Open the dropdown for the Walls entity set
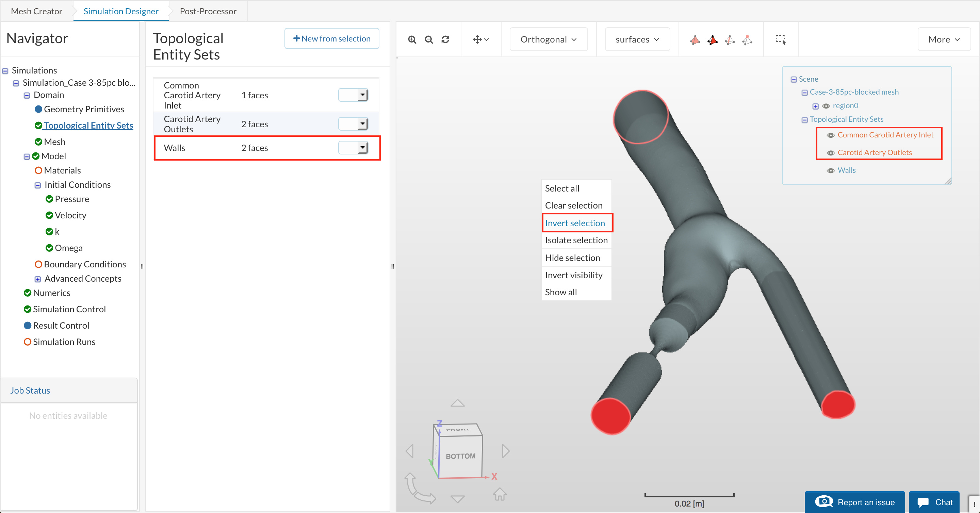 point(362,148)
